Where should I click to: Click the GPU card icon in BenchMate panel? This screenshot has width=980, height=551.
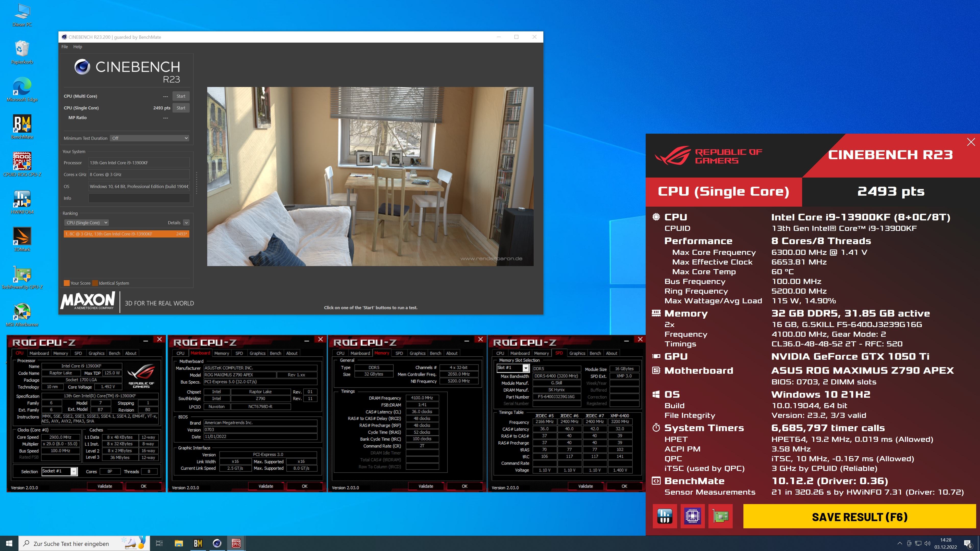tap(720, 516)
